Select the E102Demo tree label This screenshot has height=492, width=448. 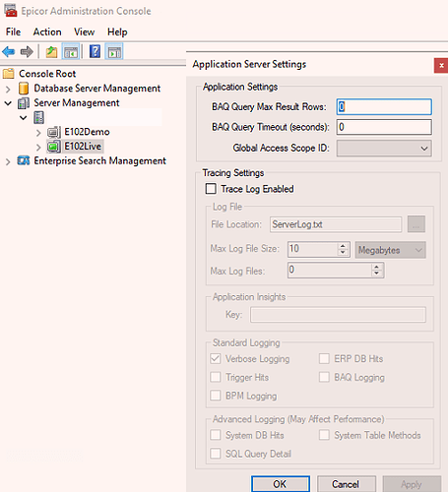(x=87, y=132)
